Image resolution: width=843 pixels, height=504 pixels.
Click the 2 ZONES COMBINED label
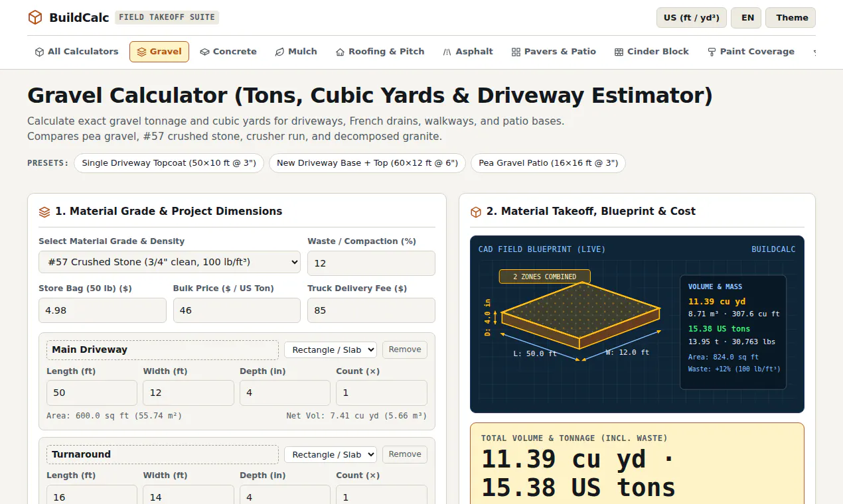point(544,277)
